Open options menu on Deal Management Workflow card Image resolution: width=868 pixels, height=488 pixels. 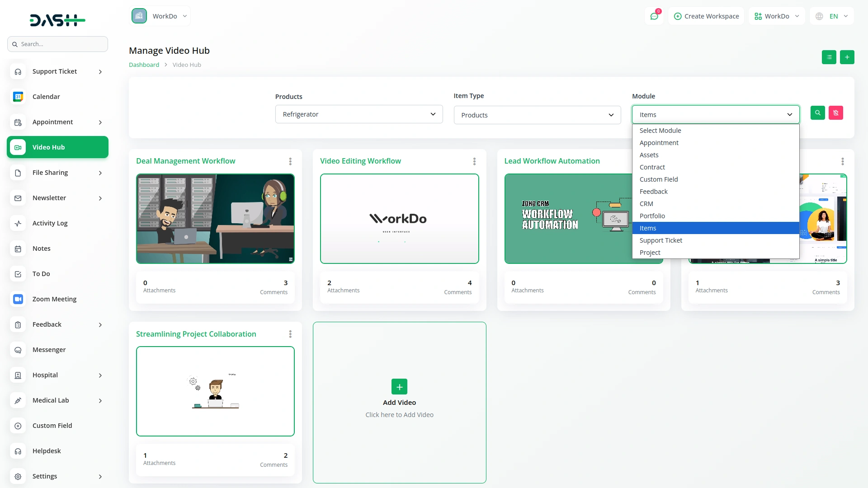pos(290,161)
